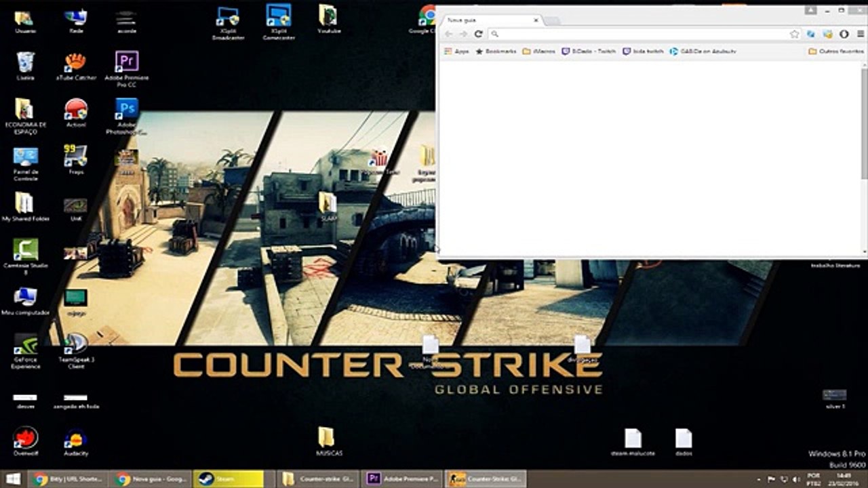Select the dados file on the desktop
Image resolution: width=868 pixels, height=488 pixels.
tap(684, 442)
